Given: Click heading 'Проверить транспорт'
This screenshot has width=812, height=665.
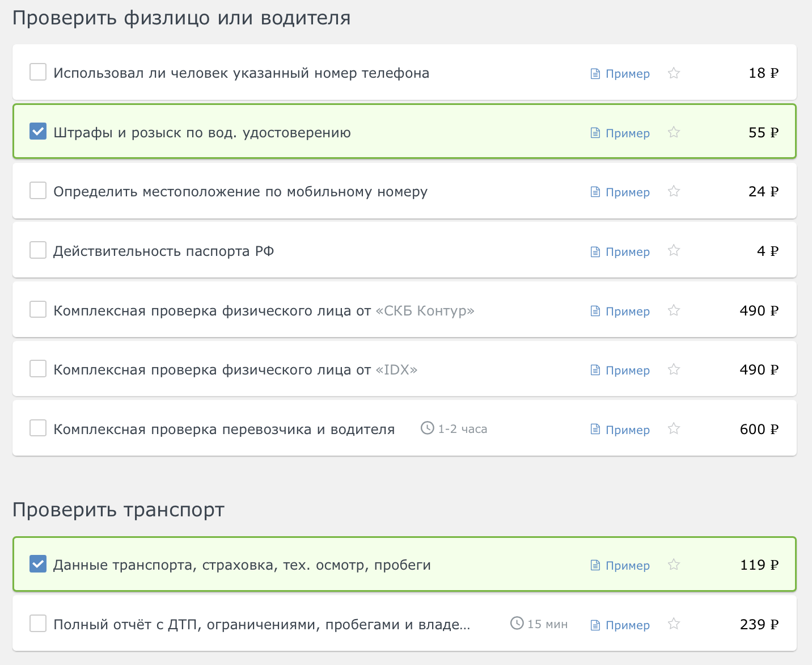Looking at the screenshot, I should pyautogui.click(x=119, y=510).
